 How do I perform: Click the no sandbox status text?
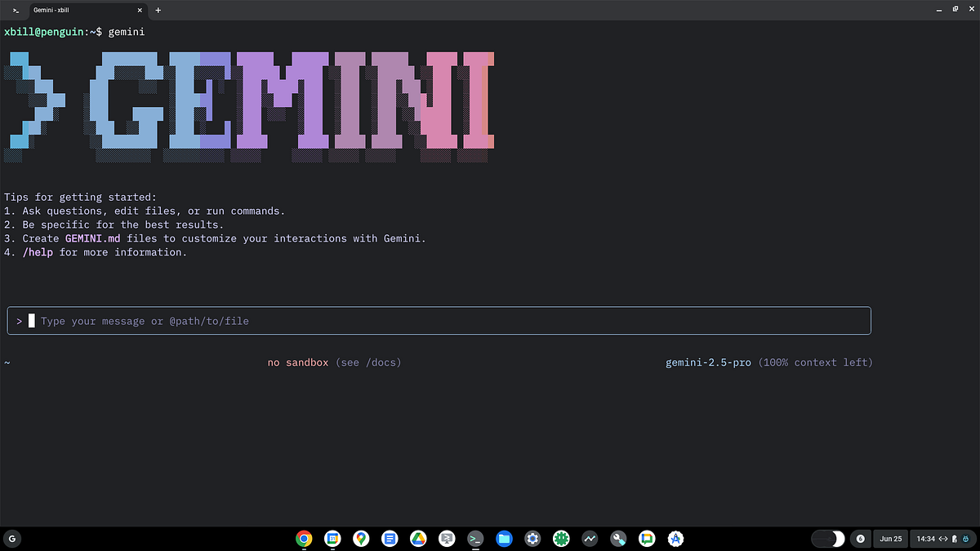[298, 362]
